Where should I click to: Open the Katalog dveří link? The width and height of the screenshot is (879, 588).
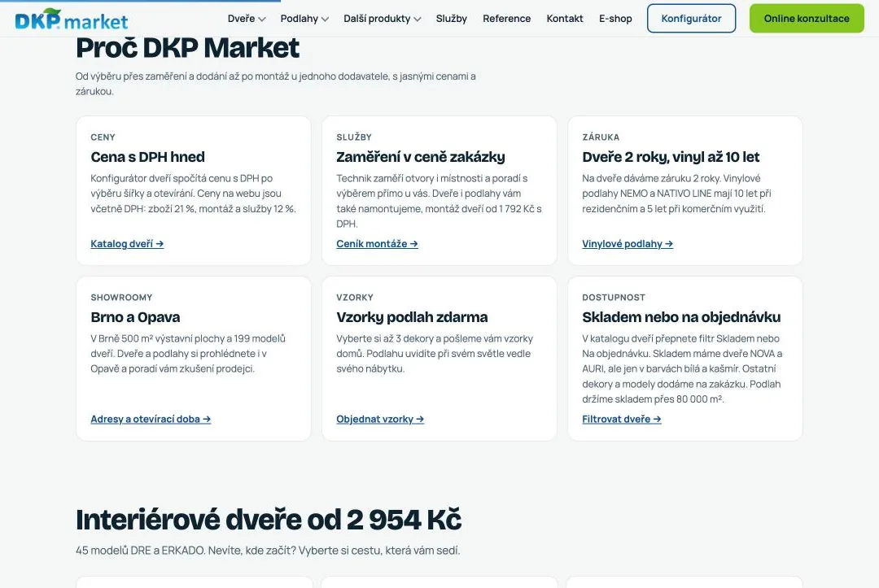coord(127,244)
